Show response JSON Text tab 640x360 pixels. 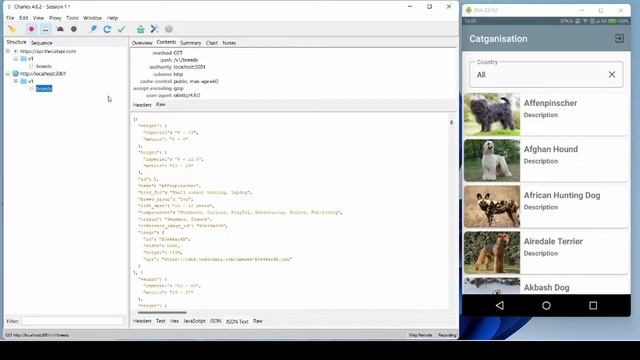click(x=237, y=322)
